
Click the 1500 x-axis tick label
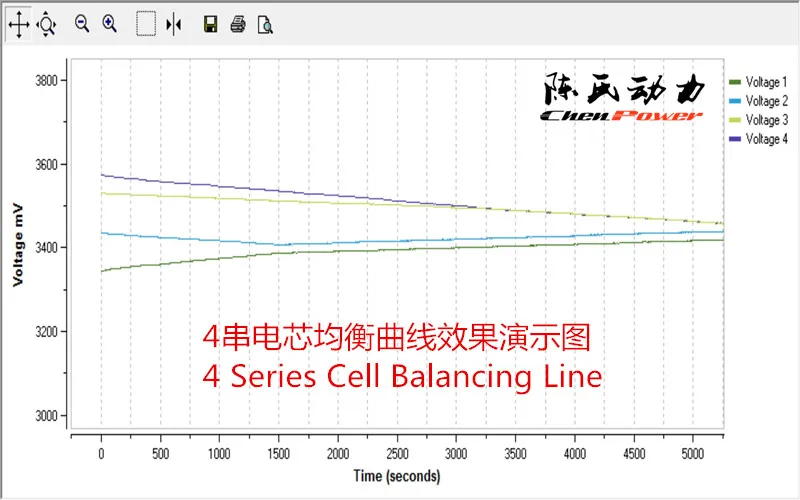[279, 454]
